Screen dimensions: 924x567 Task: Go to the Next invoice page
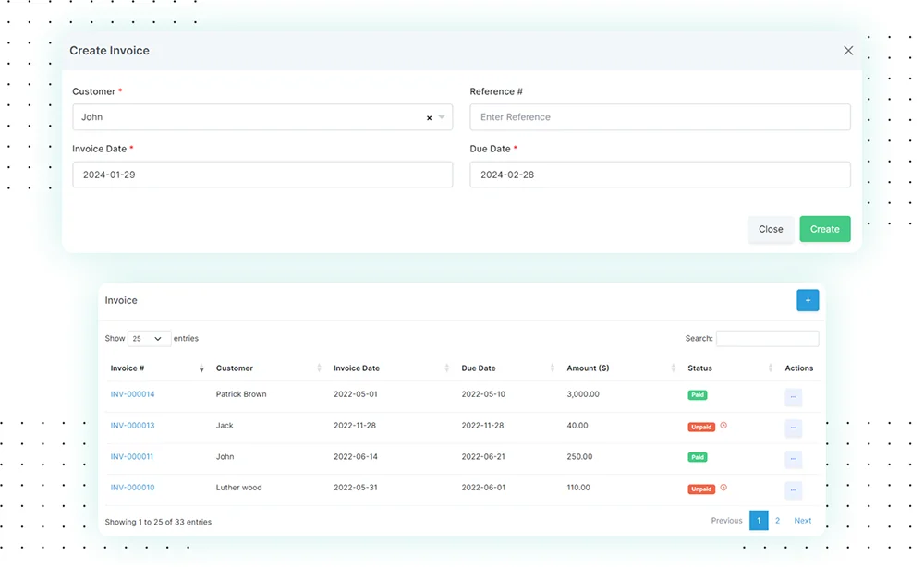[802, 520]
